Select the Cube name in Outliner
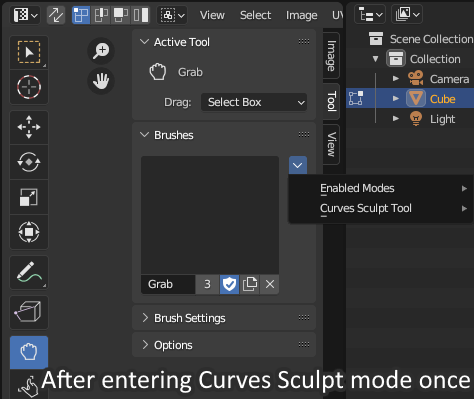Screen dimensions: 474x399 tap(442, 99)
